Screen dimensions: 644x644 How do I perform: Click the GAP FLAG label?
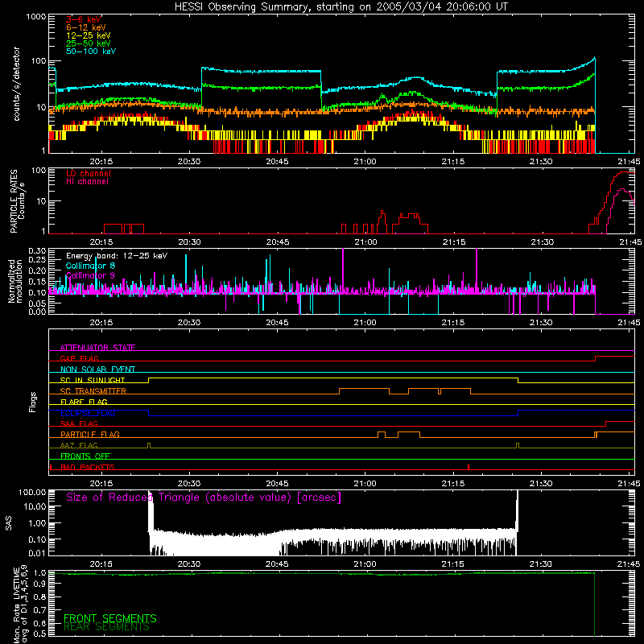pos(79,358)
